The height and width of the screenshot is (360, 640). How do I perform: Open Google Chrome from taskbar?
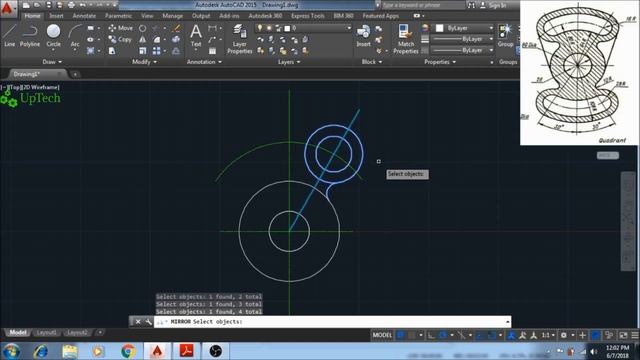click(128, 351)
